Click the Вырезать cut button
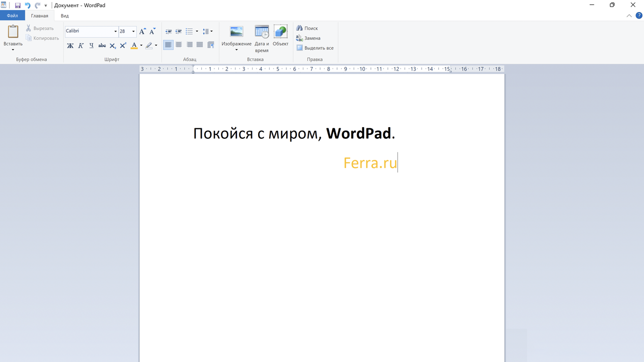The image size is (644, 362). tap(40, 28)
